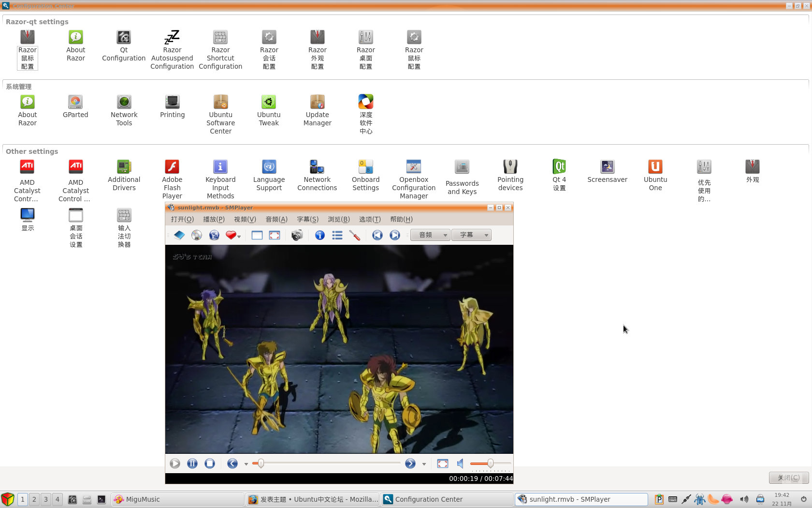Open the 选项(T) menu

point(370,219)
